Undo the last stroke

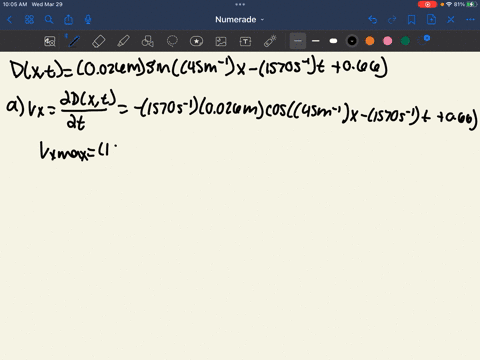(373, 20)
